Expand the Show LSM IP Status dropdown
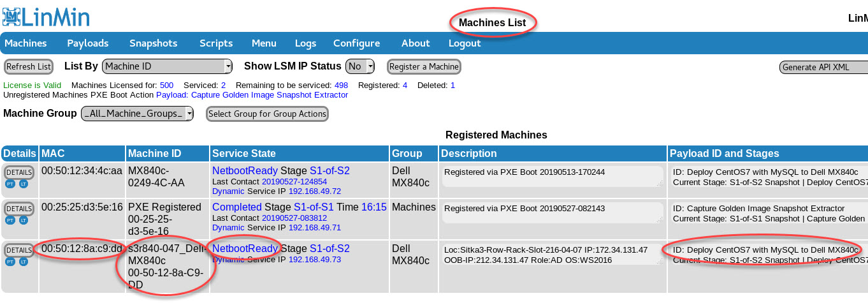This screenshot has height=305, width=868. pos(360,66)
